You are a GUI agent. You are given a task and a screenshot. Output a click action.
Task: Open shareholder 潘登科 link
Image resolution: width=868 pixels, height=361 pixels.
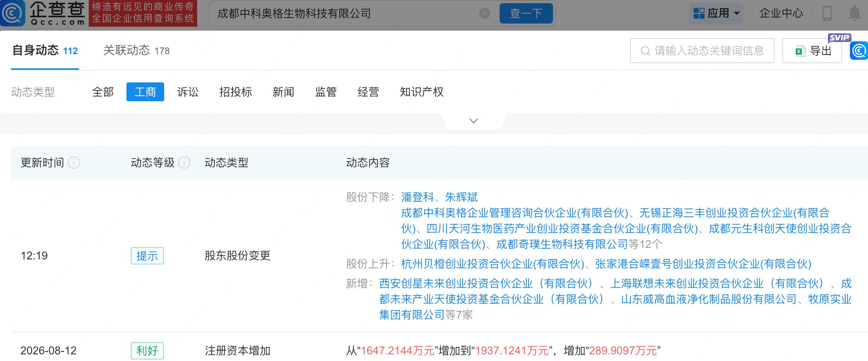(x=418, y=197)
